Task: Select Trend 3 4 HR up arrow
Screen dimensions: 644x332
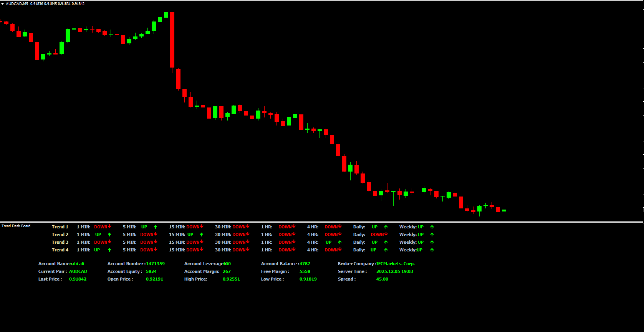Action: click(x=340, y=242)
